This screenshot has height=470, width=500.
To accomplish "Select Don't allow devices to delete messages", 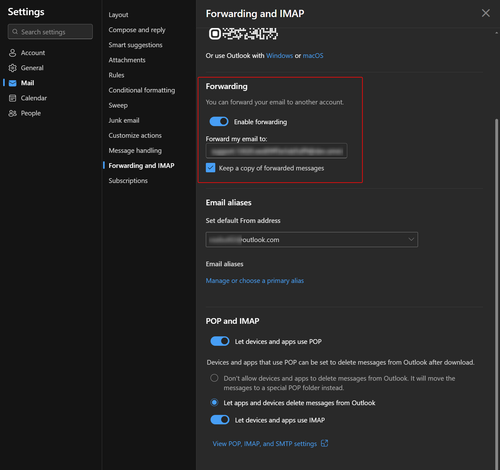I will click(x=214, y=378).
